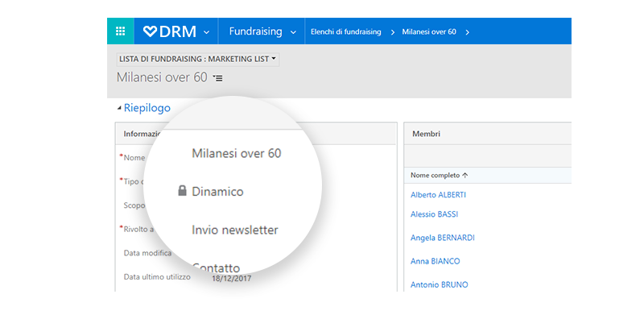Open the Alessio BASSI member record
This screenshot has width=644, height=311.
pyautogui.click(x=434, y=214)
